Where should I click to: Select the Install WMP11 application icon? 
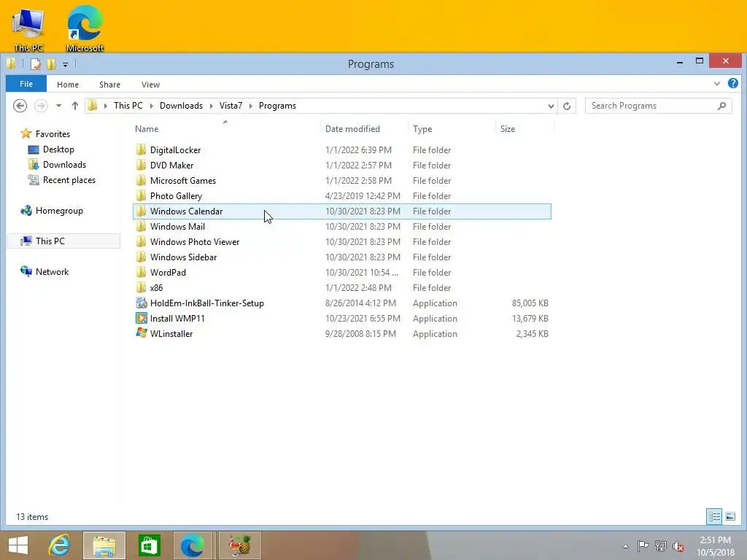tap(141, 318)
